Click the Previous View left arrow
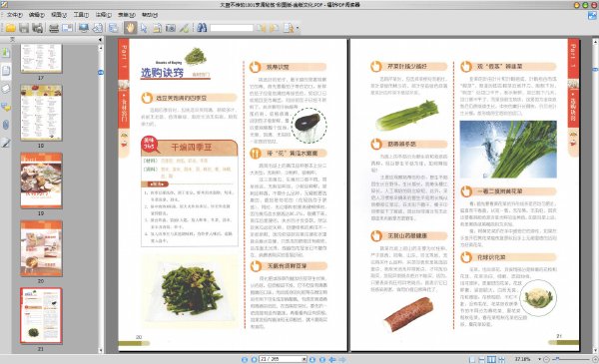This screenshot has width=599, height=364. click(332, 359)
